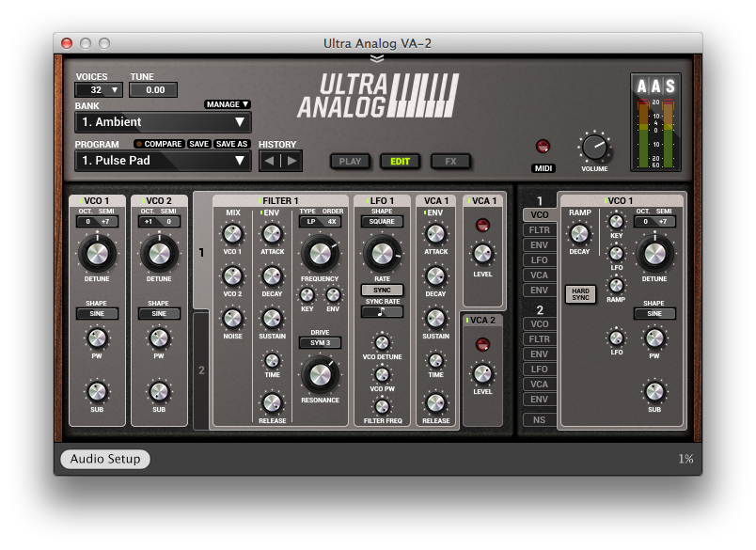The height and width of the screenshot is (550, 756).
Task: Click the CPU usage 1% readout
Action: (685, 459)
